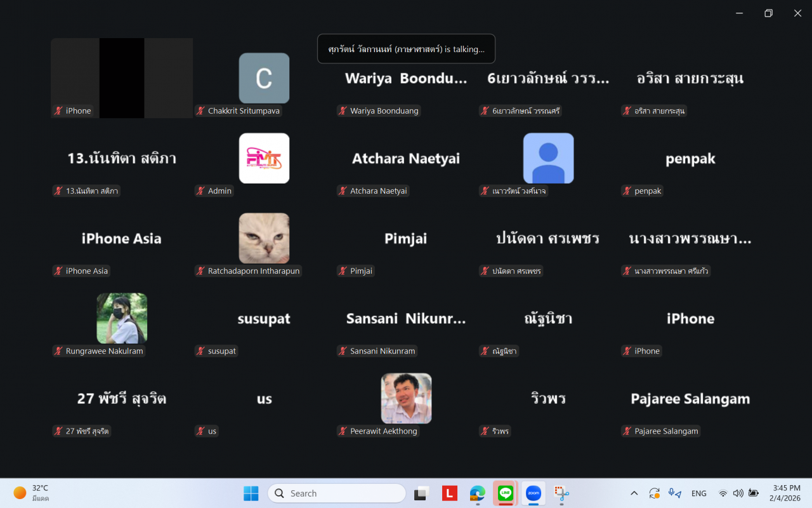Click the Atchara Naetyai name label

[378, 191]
